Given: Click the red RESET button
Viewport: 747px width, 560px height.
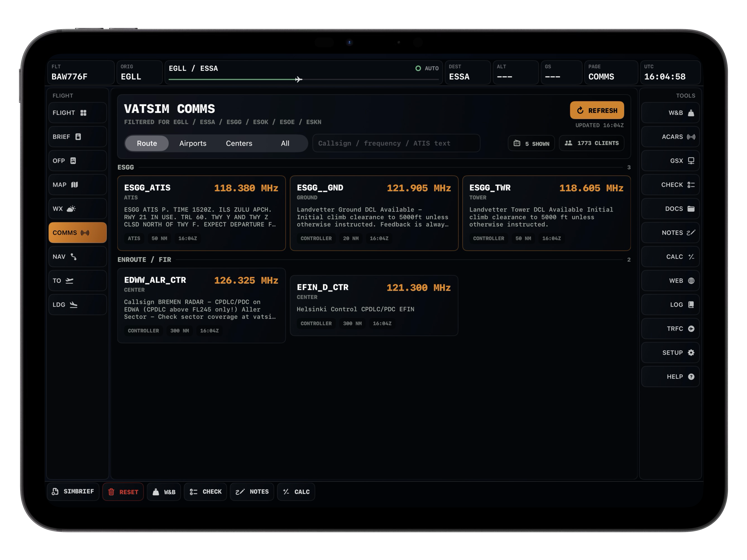Looking at the screenshot, I should click(x=123, y=492).
